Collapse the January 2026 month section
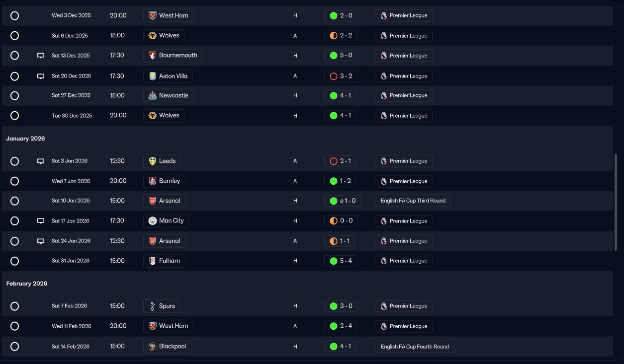624x364 pixels. (25, 139)
